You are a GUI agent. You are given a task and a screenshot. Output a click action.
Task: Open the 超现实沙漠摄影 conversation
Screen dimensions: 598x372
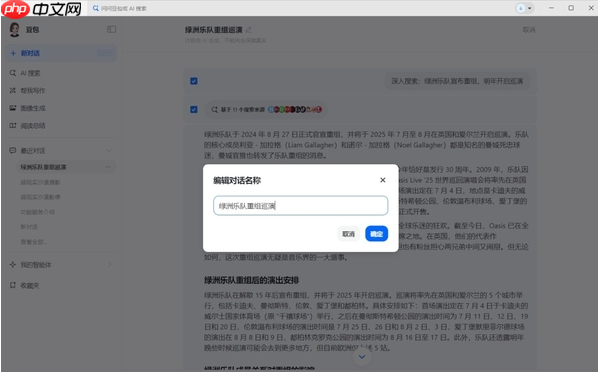coord(40,182)
